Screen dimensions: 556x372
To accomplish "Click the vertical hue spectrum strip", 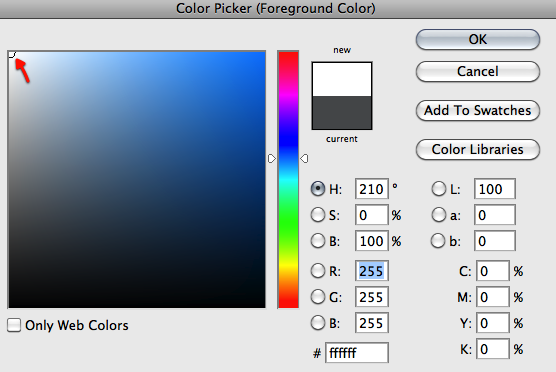I will tap(288, 179).
